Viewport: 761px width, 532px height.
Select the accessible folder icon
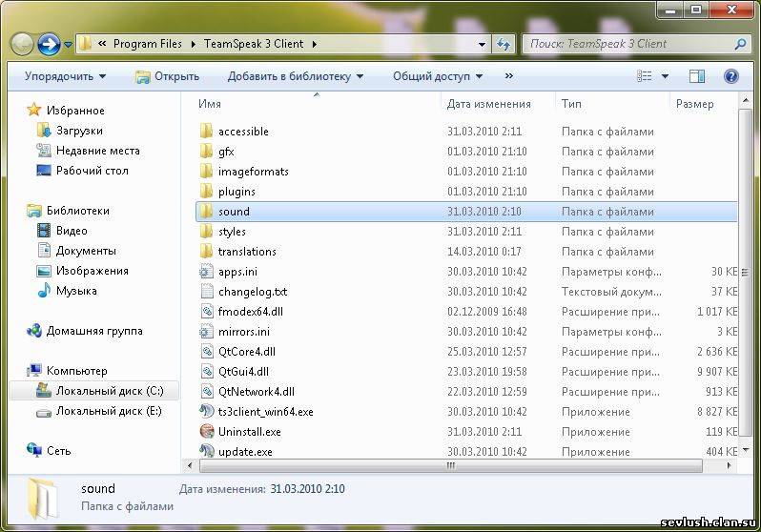point(206,131)
